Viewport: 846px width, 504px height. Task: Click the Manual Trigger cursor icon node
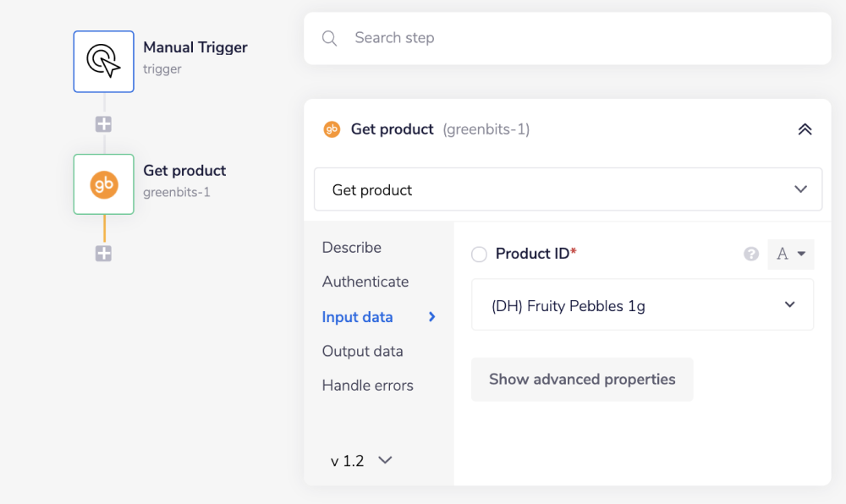click(x=103, y=61)
